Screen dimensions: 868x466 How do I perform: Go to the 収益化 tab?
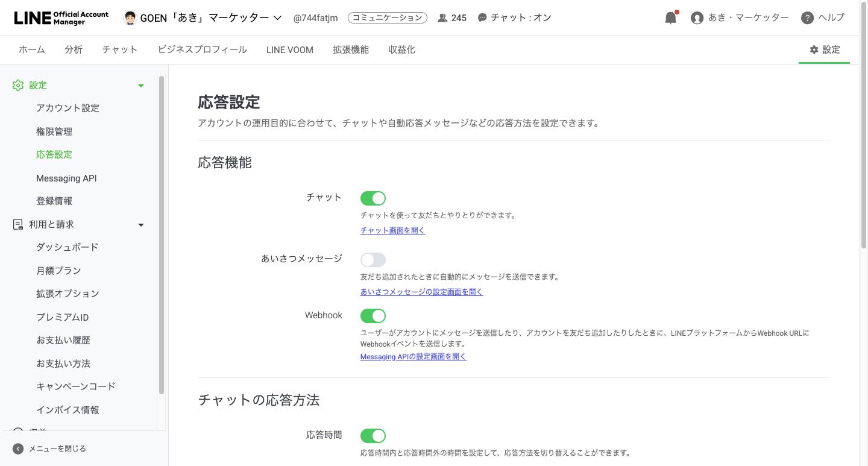[402, 50]
